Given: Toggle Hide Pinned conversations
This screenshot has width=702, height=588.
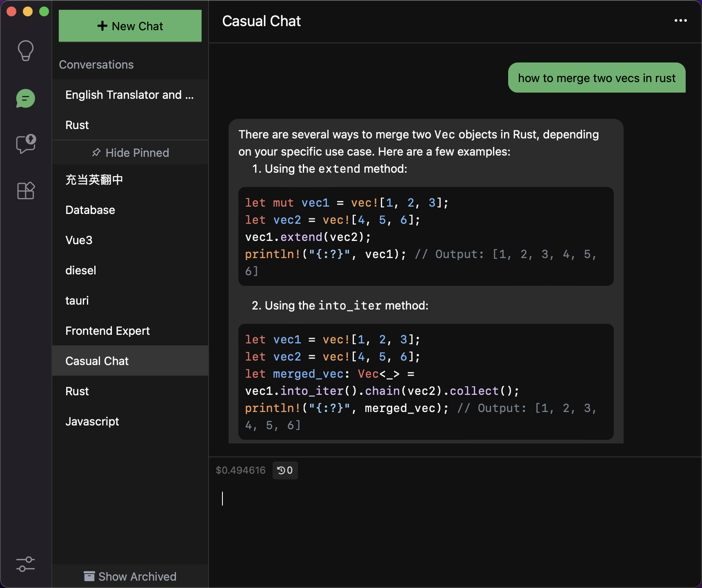Looking at the screenshot, I should click(131, 153).
